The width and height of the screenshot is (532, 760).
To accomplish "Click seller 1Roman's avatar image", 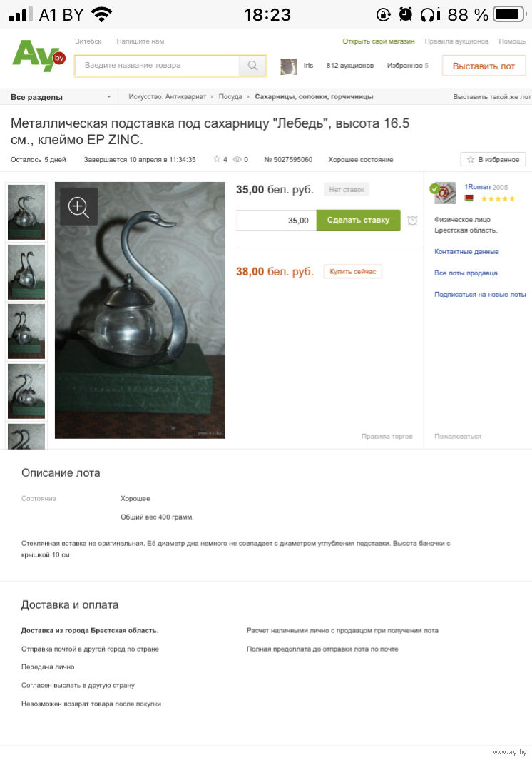I will click(x=443, y=193).
